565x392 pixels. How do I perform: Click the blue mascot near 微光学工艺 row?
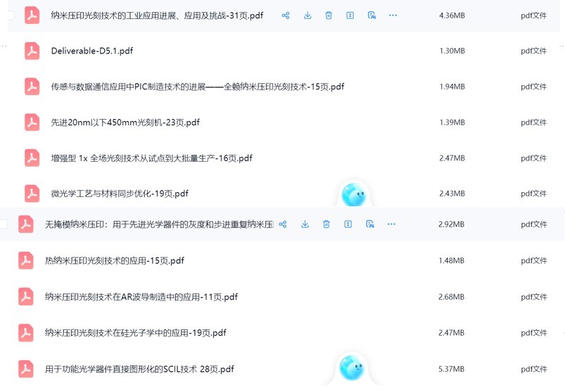[353, 194]
